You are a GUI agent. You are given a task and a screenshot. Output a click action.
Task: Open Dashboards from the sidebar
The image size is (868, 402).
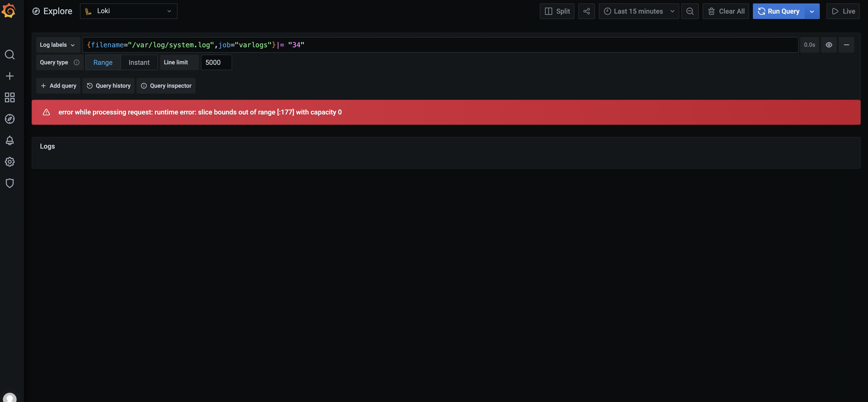coord(10,97)
